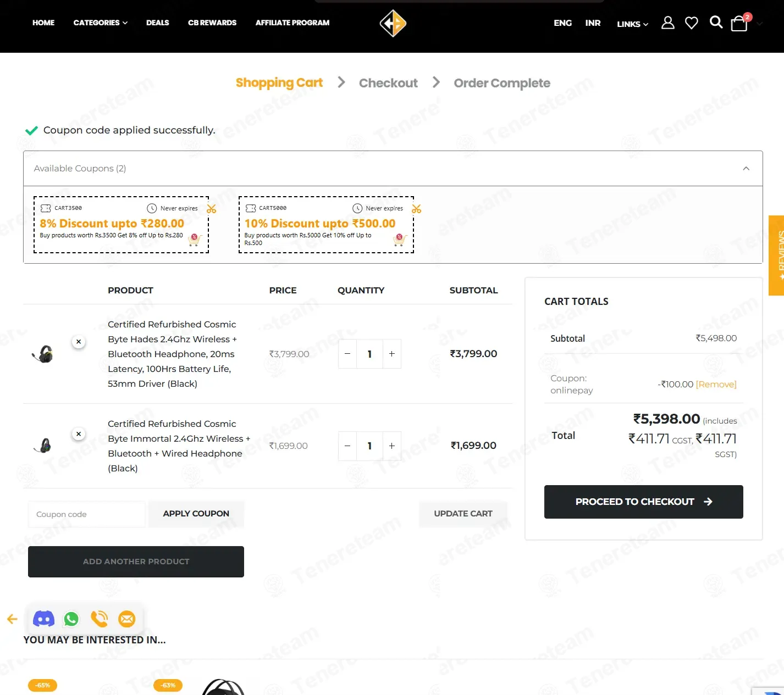Click Proceed to Checkout button

[x=644, y=502]
